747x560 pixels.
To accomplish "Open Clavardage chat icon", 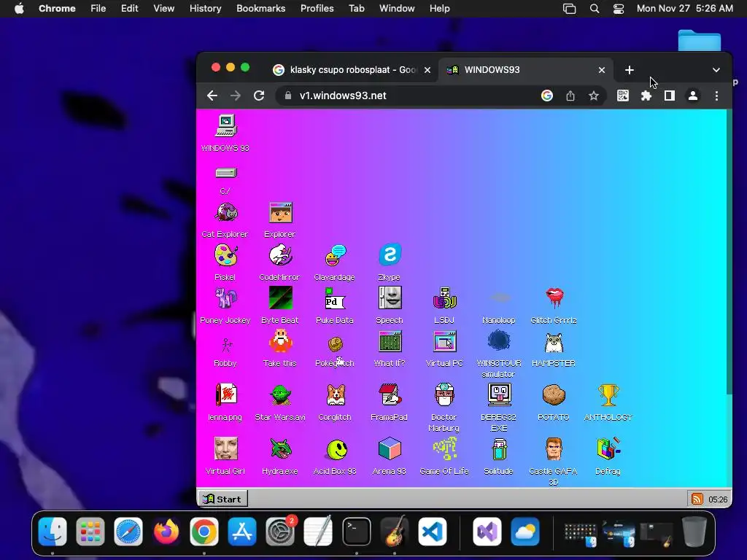I will 335,255.
